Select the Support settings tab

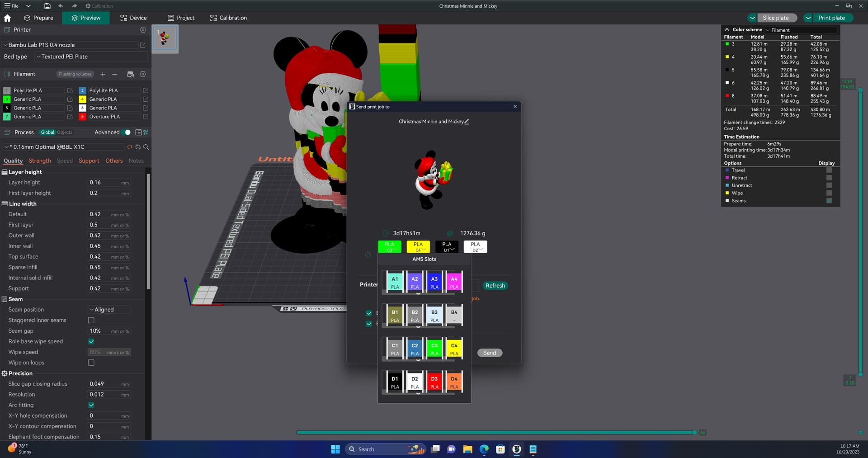pyautogui.click(x=89, y=161)
